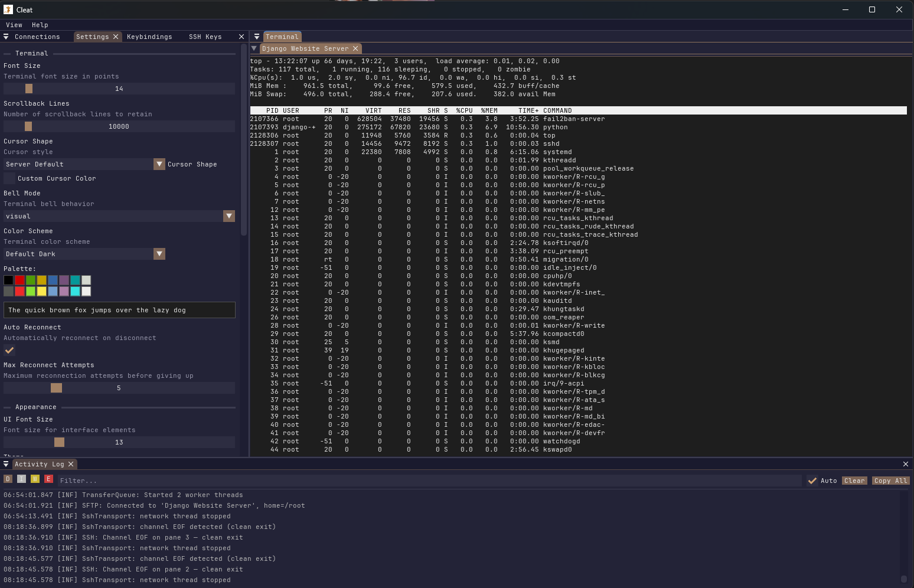Open the Terminal panel dock menu triangle
Screen dimensions: 914x588
tap(257, 37)
